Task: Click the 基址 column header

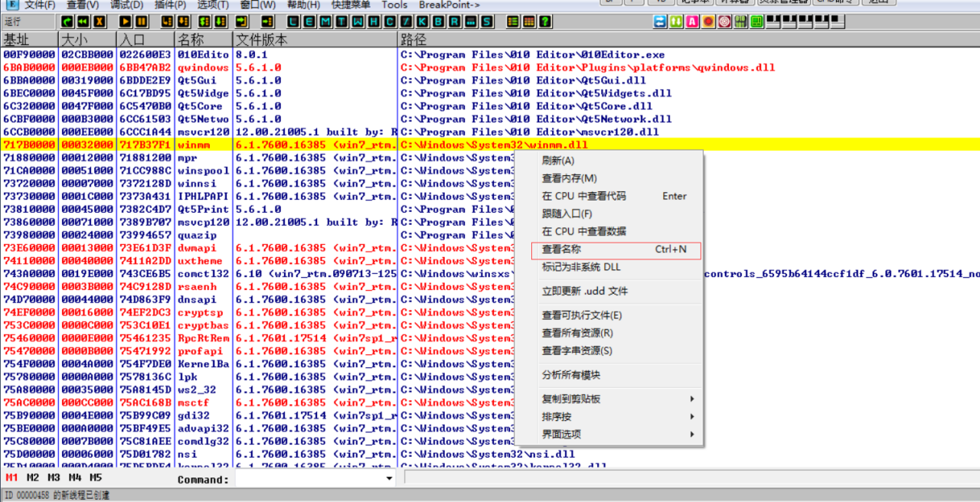Action: click(17, 39)
